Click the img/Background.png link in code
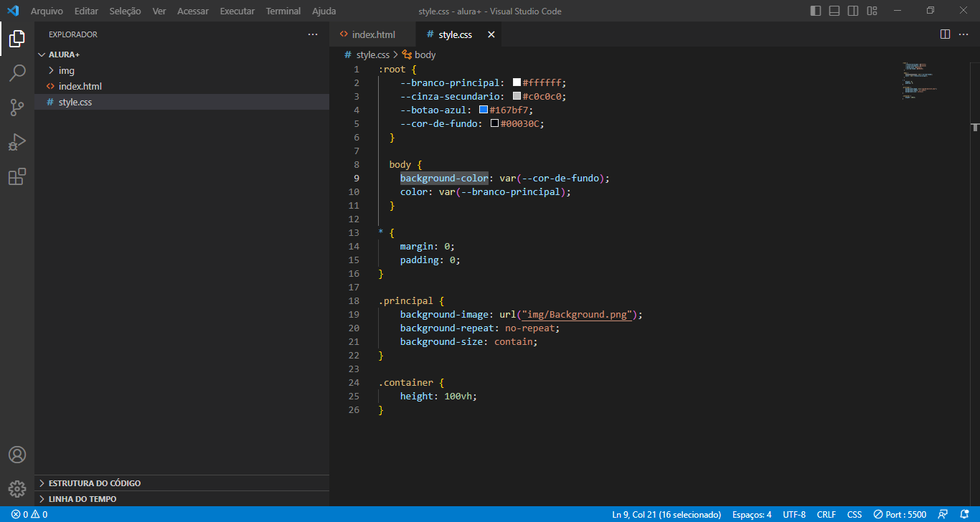This screenshot has height=522, width=980. [577, 315]
